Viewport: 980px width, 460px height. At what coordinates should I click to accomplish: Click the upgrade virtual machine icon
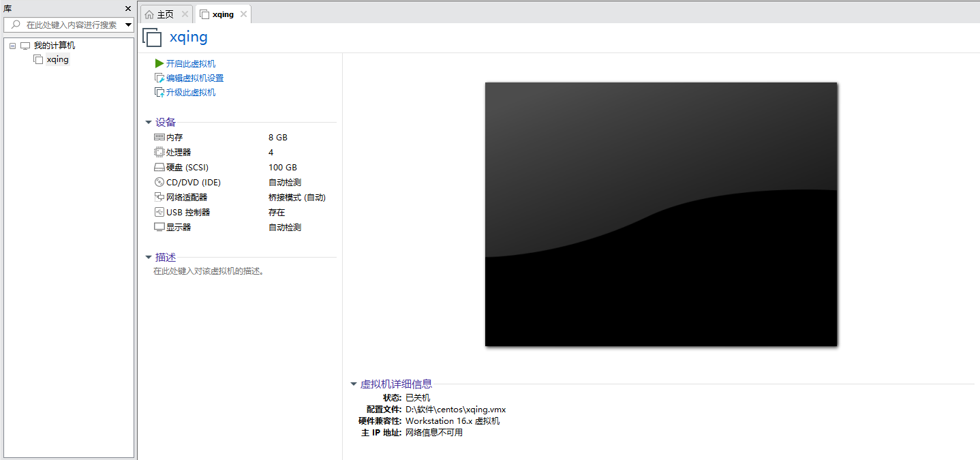(x=159, y=92)
